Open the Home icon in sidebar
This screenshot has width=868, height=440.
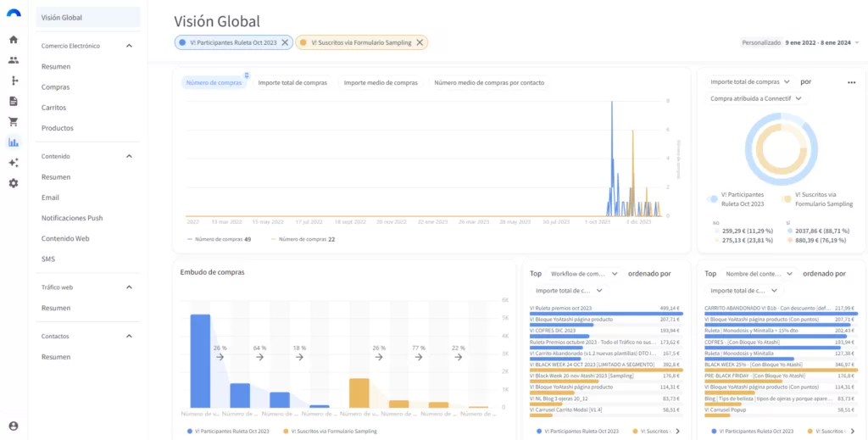pos(14,39)
